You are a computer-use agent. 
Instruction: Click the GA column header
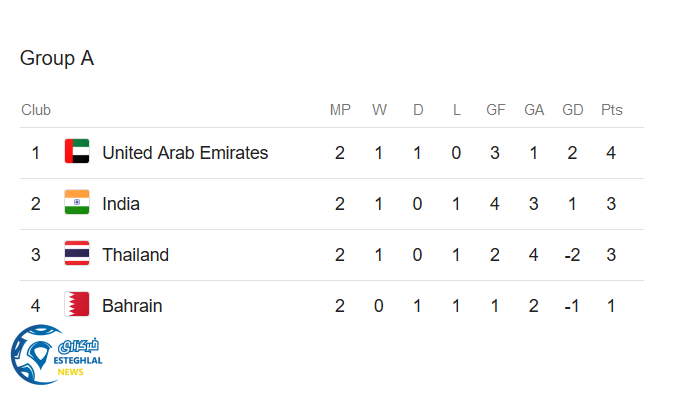coord(534,110)
